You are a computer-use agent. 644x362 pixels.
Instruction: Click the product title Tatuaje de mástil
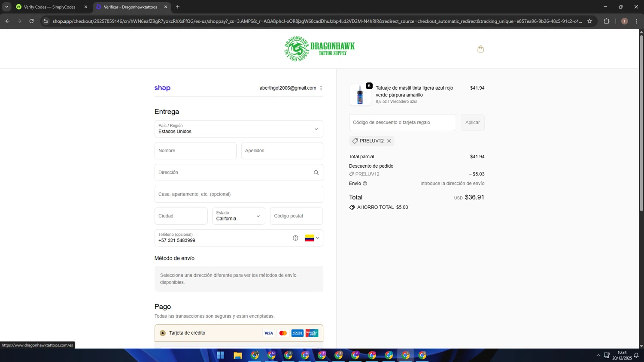(414, 91)
